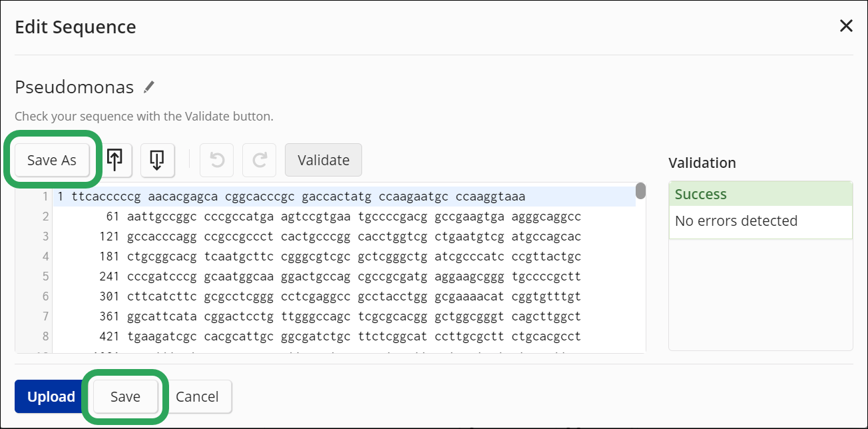Place cursor in first sequence line
The width and height of the screenshot is (868, 429).
(298, 197)
